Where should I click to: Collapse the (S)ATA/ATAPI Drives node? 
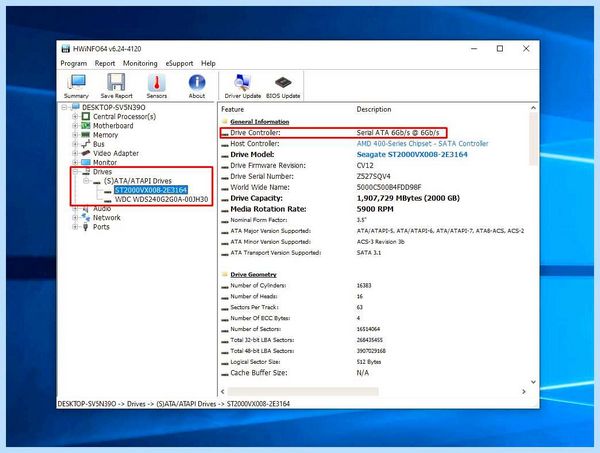point(86,181)
